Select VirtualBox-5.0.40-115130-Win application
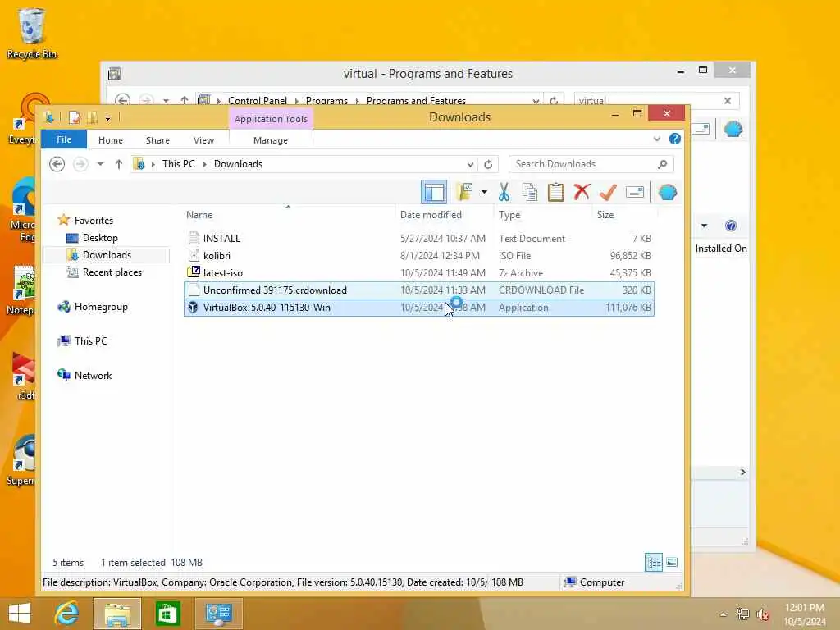840x630 pixels. 419,308
